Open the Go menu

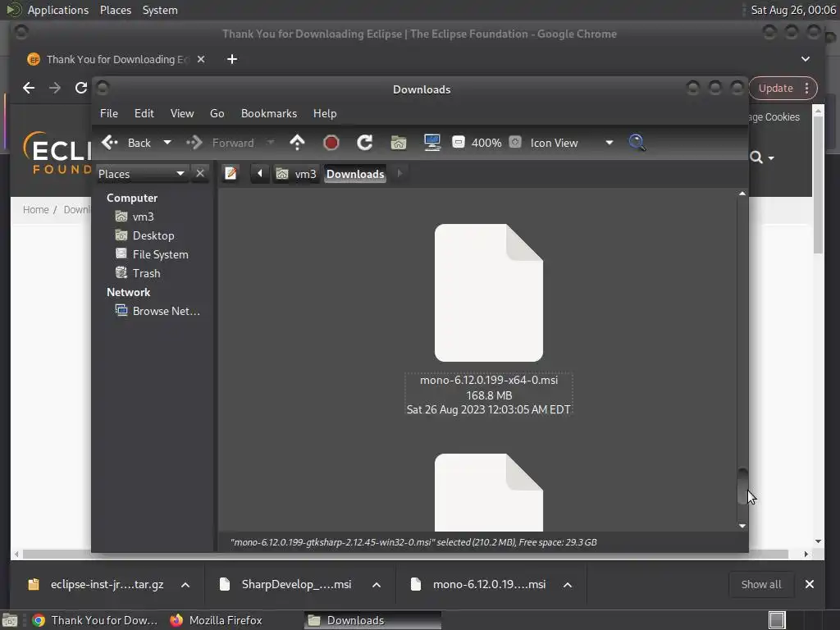(x=217, y=113)
